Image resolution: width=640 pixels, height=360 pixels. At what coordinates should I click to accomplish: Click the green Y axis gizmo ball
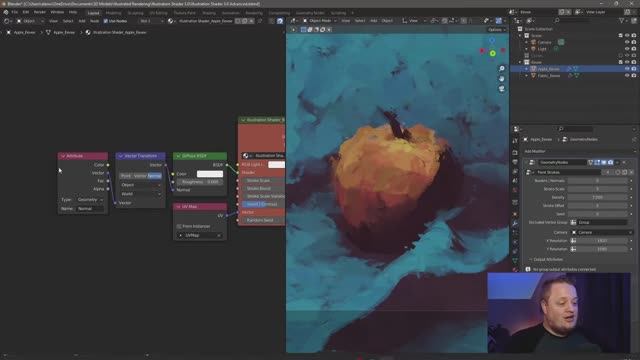493,53
